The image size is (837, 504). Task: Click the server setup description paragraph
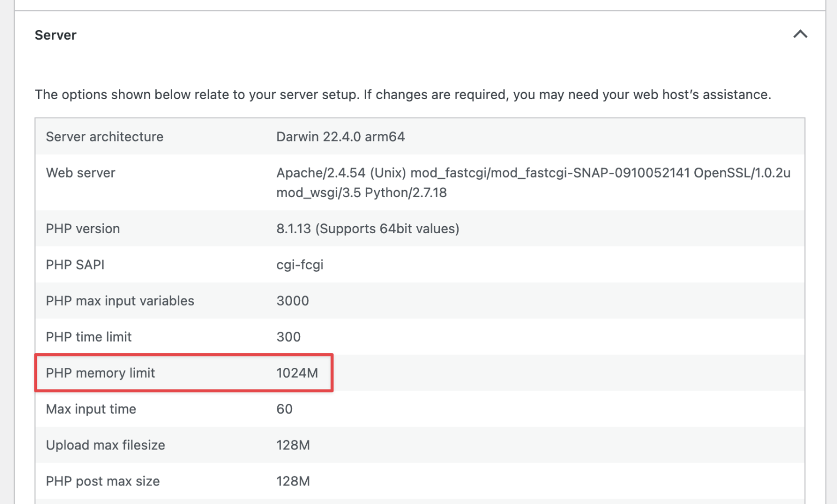(x=402, y=95)
